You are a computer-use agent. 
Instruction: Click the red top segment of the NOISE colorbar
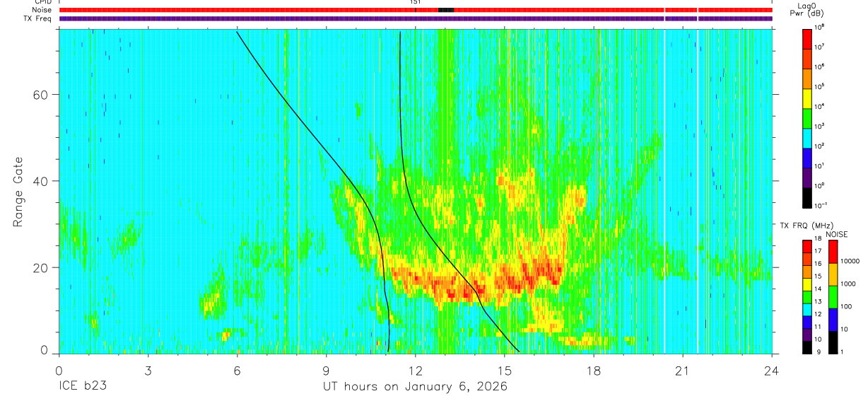point(834,252)
